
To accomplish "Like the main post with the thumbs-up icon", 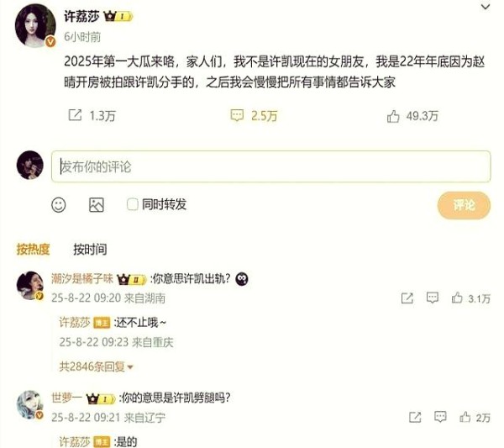I will pyautogui.click(x=393, y=116).
